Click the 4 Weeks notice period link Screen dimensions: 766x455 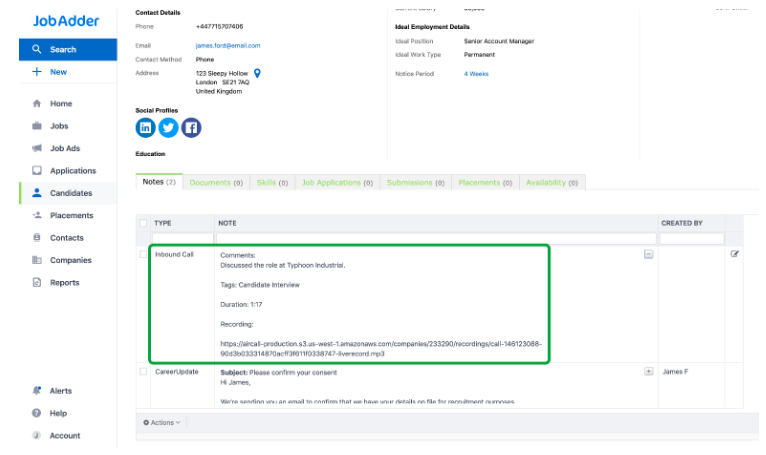(x=476, y=74)
